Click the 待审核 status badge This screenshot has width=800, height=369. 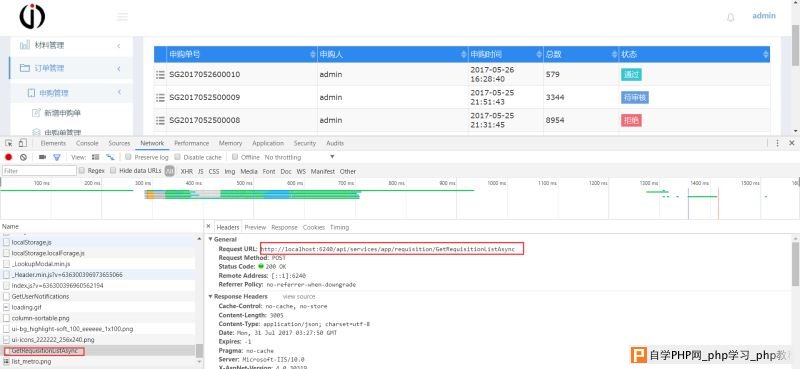[635, 97]
